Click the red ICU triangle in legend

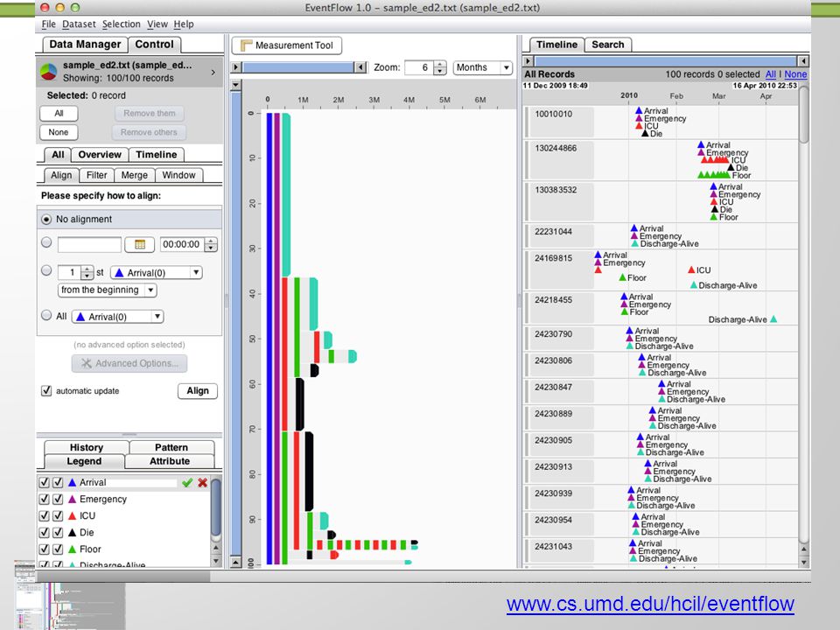coord(73,515)
